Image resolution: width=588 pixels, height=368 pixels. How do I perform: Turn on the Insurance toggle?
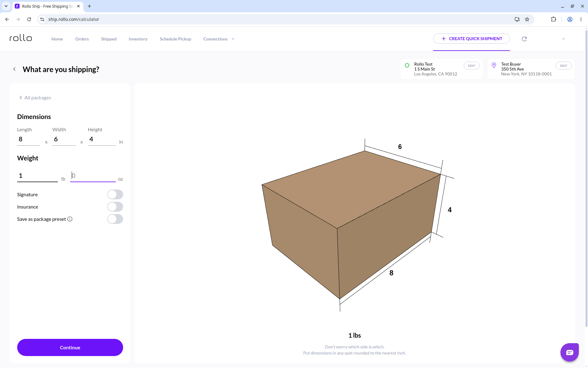115,207
